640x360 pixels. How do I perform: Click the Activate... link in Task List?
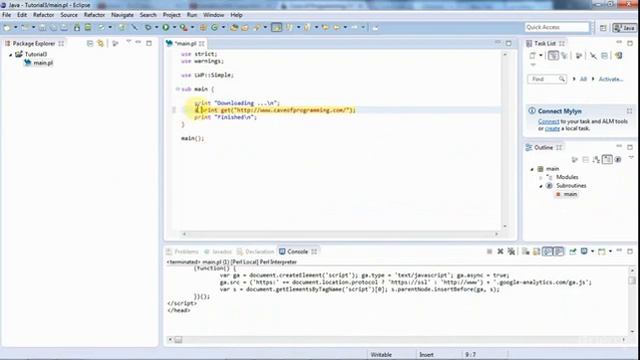click(611, 79)
